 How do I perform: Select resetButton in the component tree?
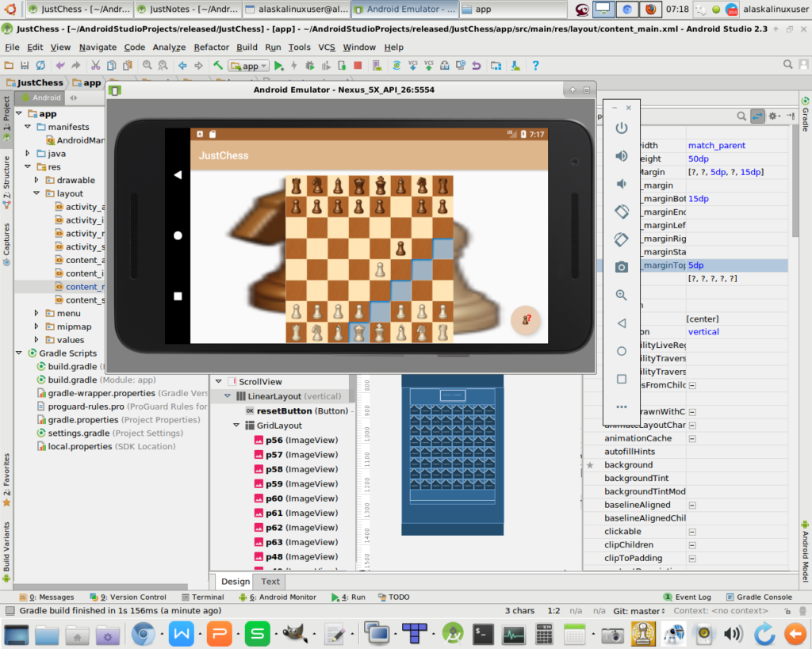(285, 411)
